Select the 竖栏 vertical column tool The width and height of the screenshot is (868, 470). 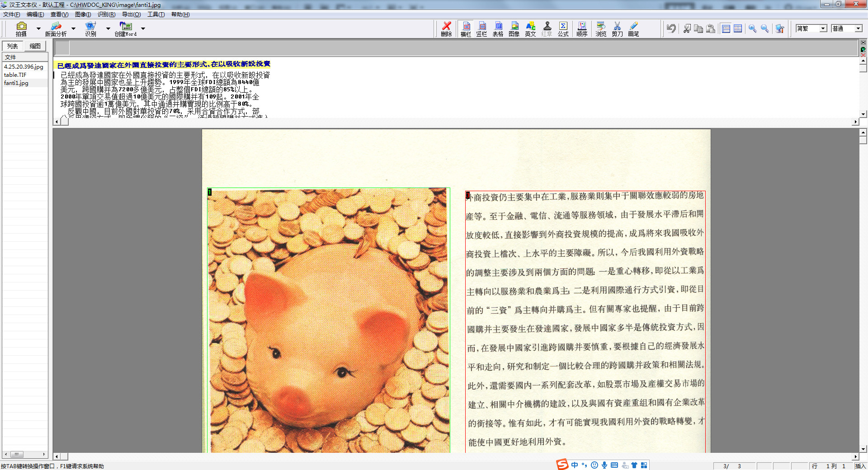[482, 28]
